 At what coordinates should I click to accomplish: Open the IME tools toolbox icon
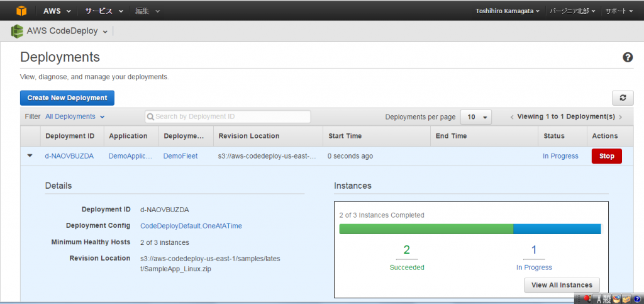point(616,299)
